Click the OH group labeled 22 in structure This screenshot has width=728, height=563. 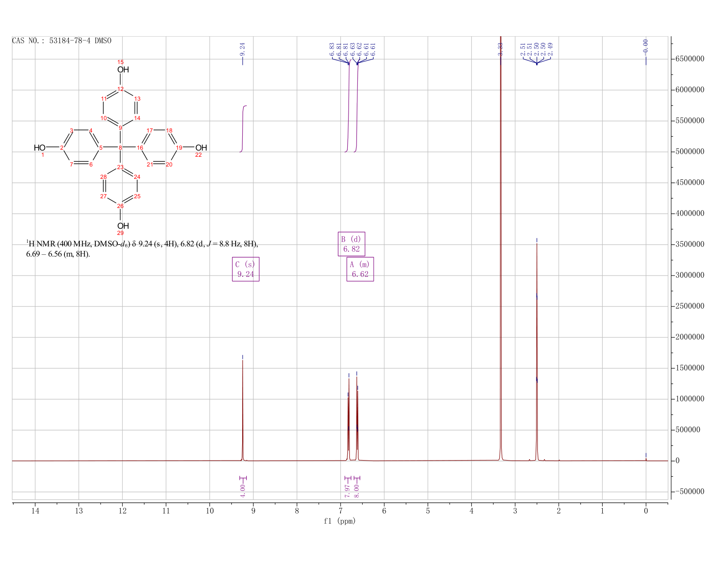[201, 147]
